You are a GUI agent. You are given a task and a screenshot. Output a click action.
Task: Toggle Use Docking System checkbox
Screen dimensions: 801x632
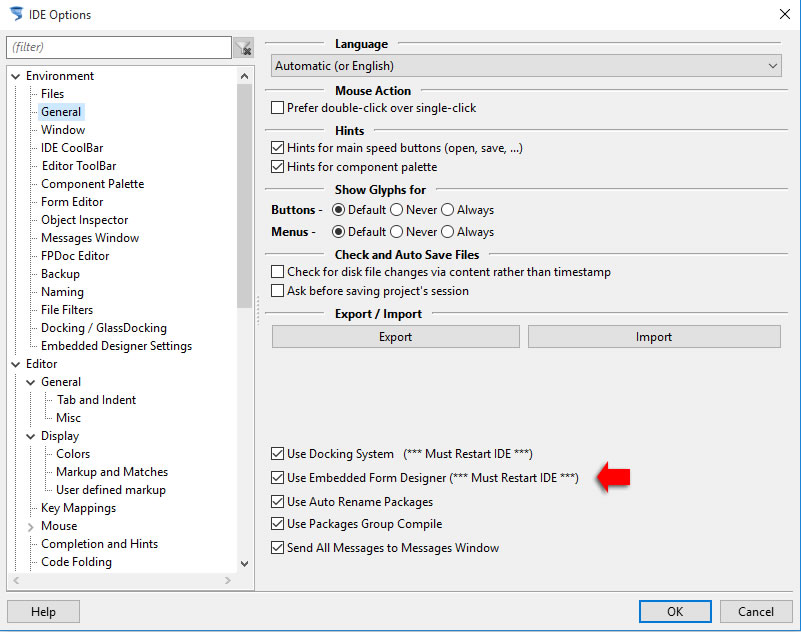[277, 454]
